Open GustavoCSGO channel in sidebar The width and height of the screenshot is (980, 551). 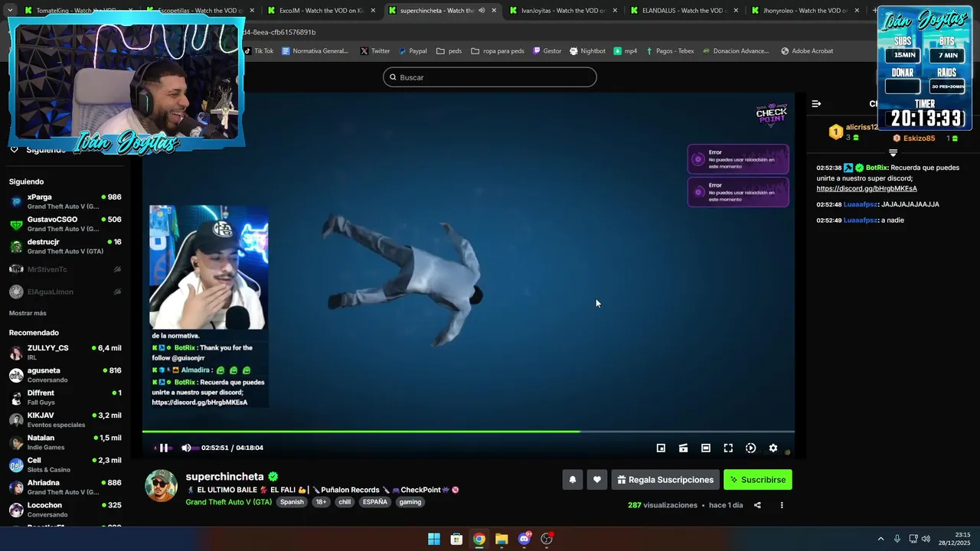[x=65, y=224]
